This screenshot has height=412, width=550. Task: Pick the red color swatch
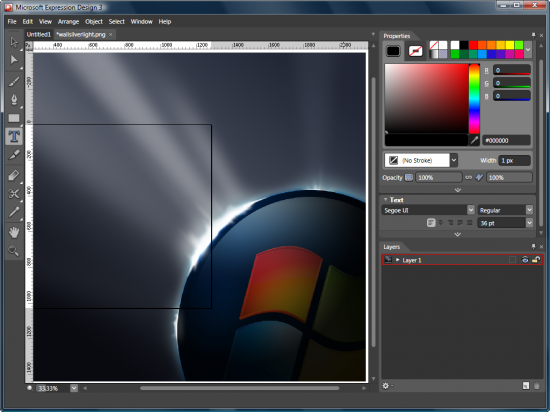pos(473,45)
